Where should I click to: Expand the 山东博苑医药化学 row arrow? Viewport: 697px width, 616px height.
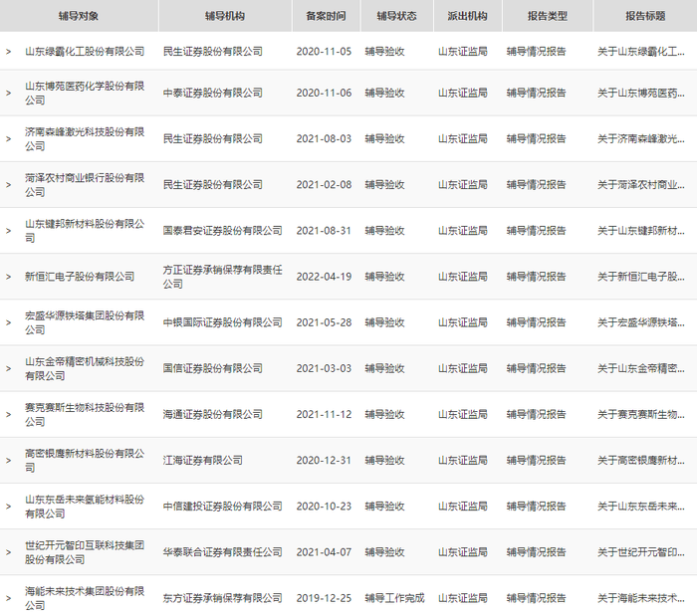8,94
